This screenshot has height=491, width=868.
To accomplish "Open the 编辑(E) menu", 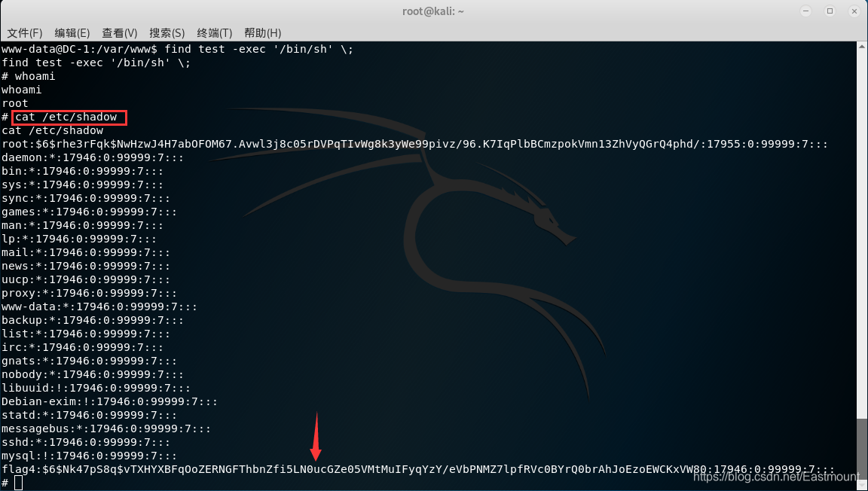I will 72,33.
